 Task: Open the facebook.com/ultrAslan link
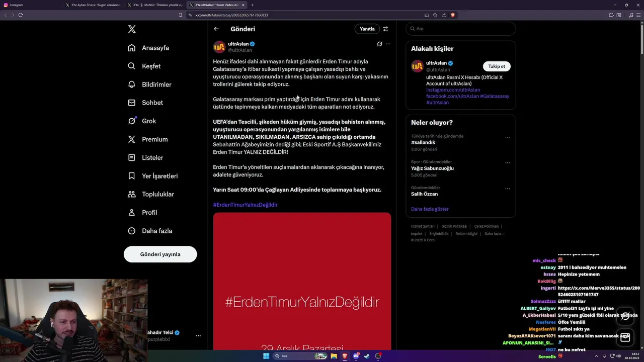pyautogui.click(x=452, y=96)
